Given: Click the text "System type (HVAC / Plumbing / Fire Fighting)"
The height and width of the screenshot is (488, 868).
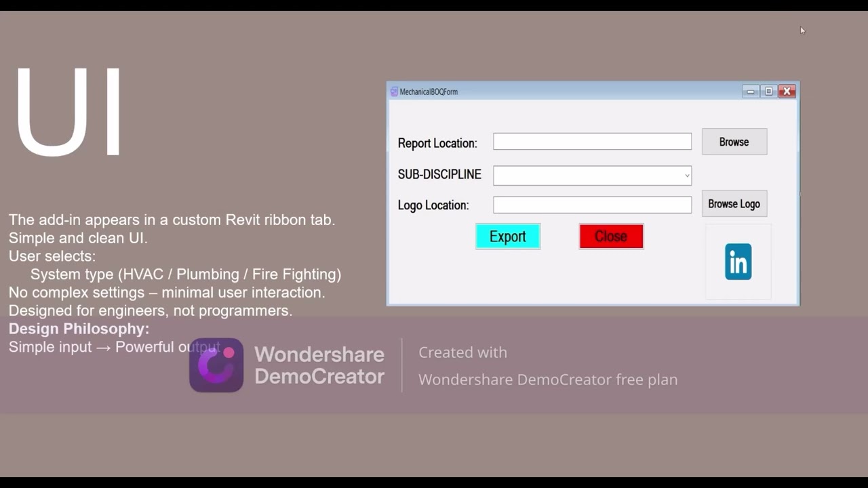Looking at the screenshot, I should click(x=186, y=274).
